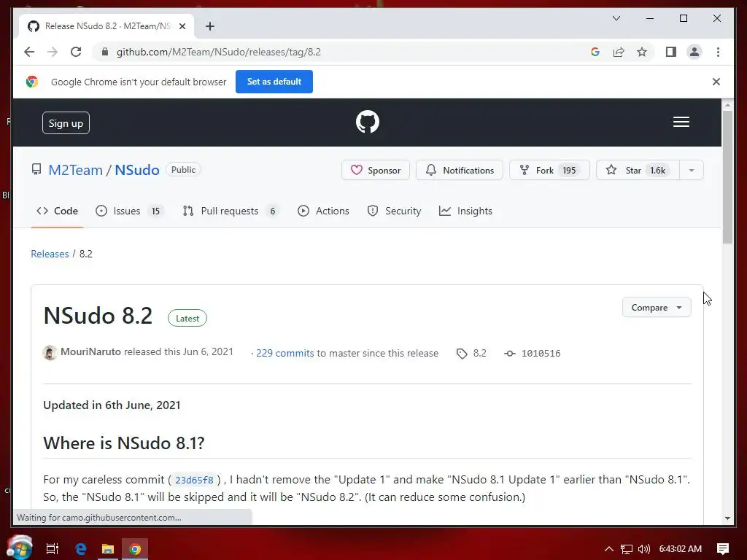Open M2Team owner link
The height and width of the screenshot is (560, 747).
coord(75,170)
